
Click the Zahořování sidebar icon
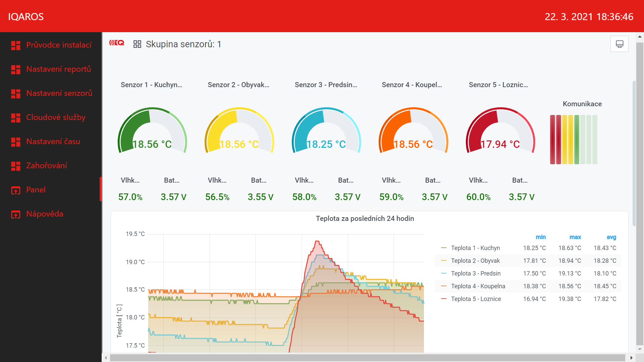coord(16,166)
